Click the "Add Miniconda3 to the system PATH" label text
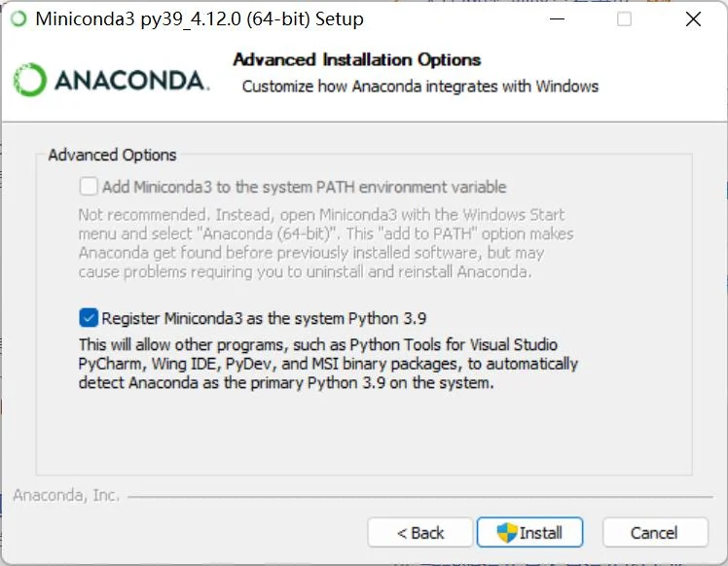 (304, 187)
